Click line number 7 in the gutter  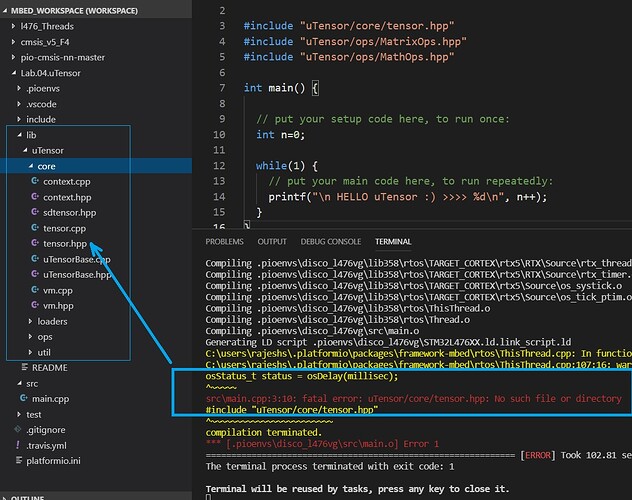(222, 88)
